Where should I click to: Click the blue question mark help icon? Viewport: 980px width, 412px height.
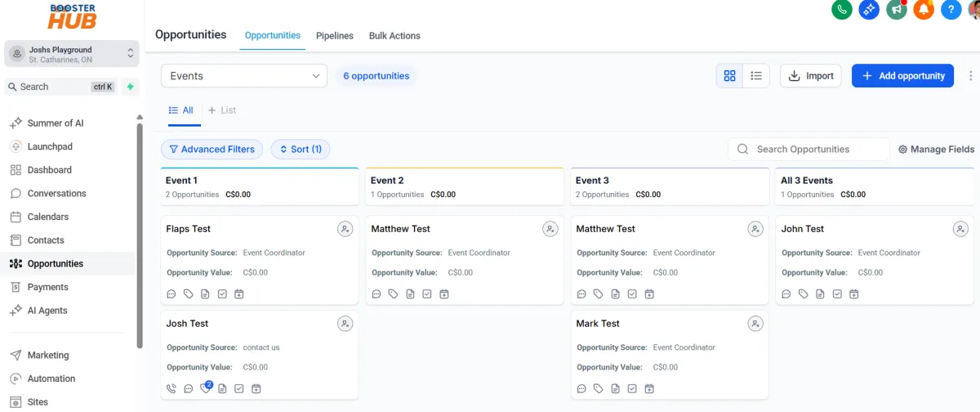951,9
